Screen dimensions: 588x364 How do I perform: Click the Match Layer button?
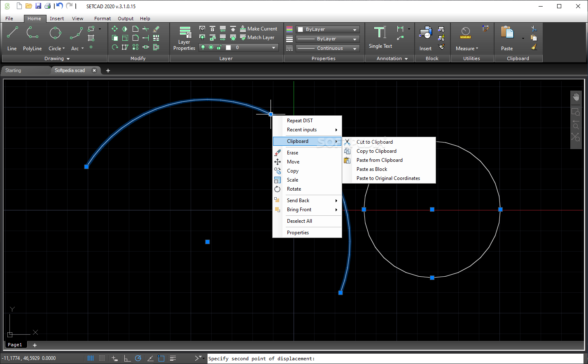(257, 37)
